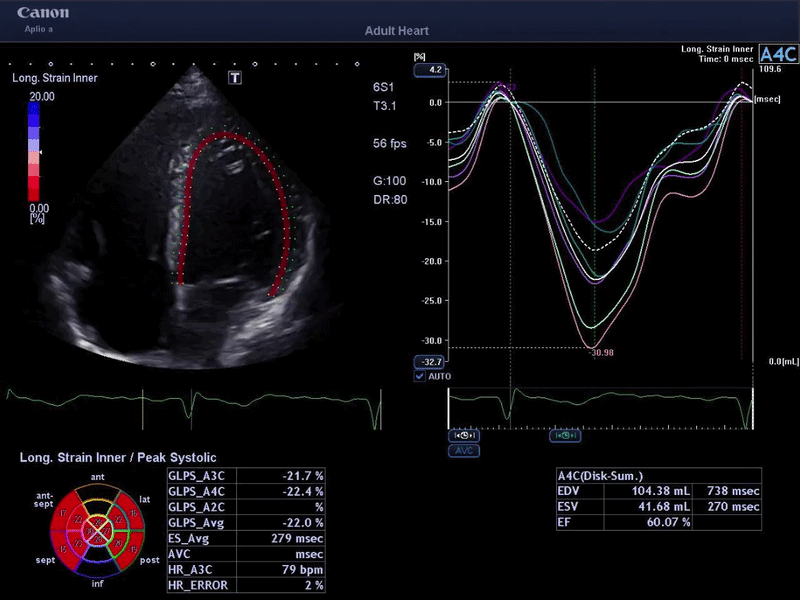The height and width of the screenshot is (600, 800).
Task: Click the green time-marker clock button
Action: pos(565,435)
